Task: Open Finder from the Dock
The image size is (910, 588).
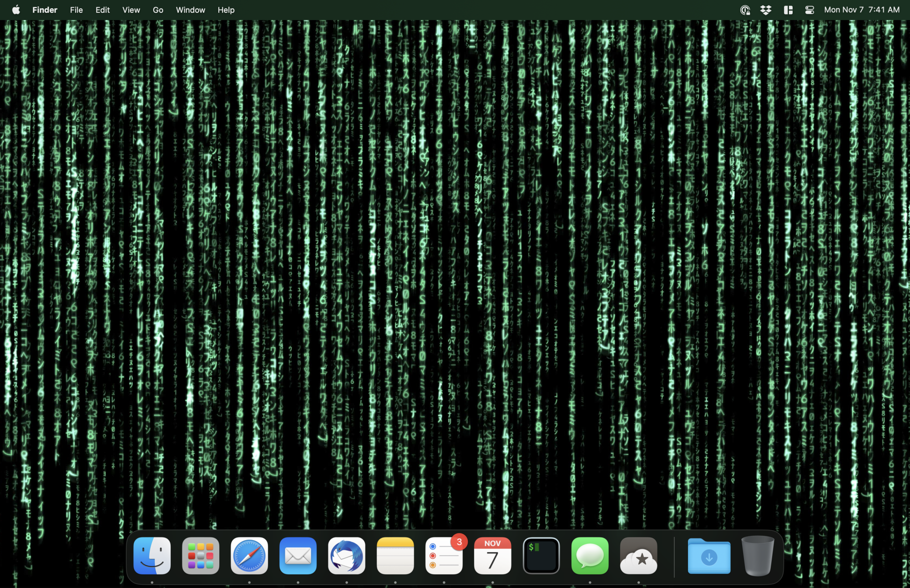Action: point(152,556)
